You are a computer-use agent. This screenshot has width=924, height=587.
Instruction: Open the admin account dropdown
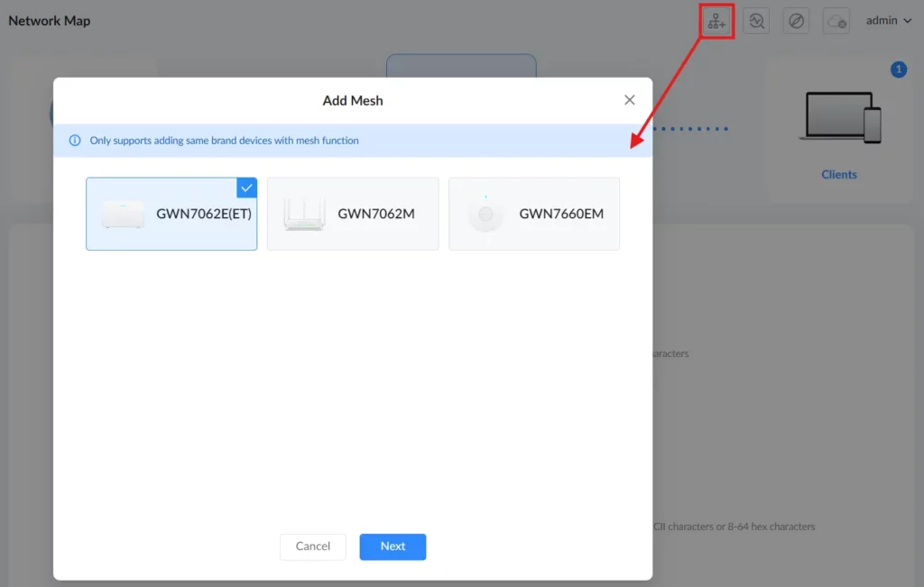[889, 21]
